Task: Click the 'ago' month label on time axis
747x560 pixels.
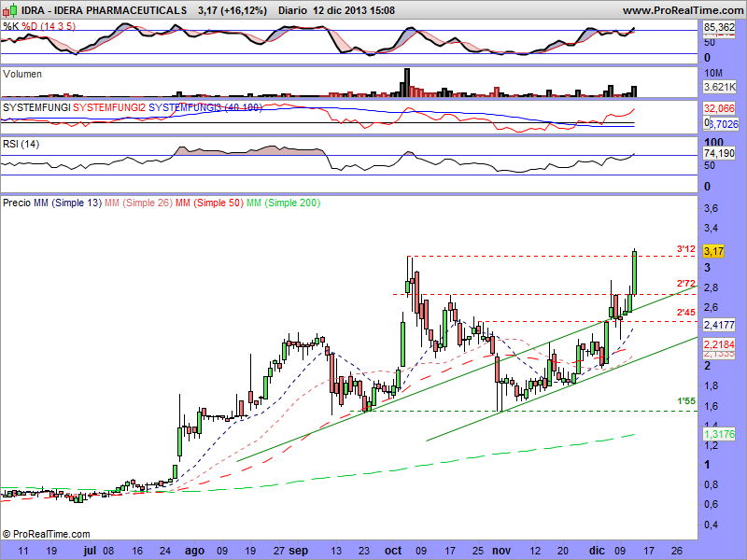Action: pyautogui.click(x=194, y=551)
